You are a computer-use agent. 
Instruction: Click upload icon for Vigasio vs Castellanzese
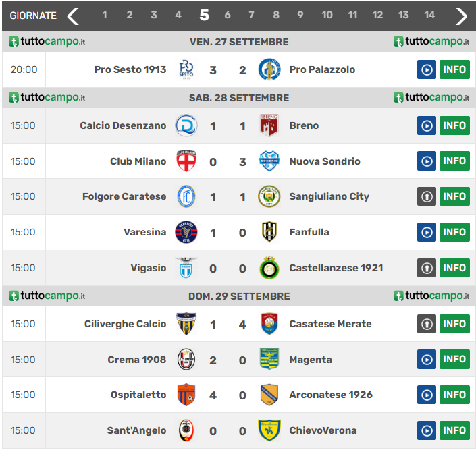pos(427,268)
